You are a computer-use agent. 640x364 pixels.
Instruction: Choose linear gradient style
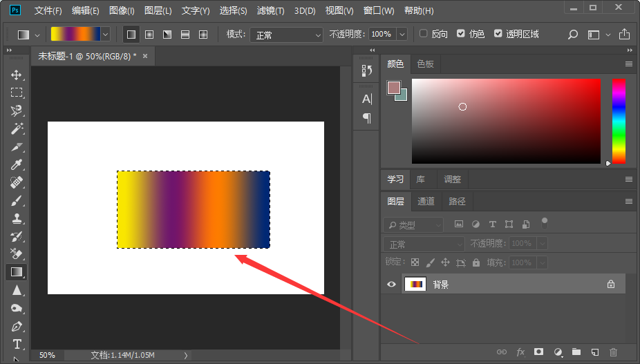(131, 35)
